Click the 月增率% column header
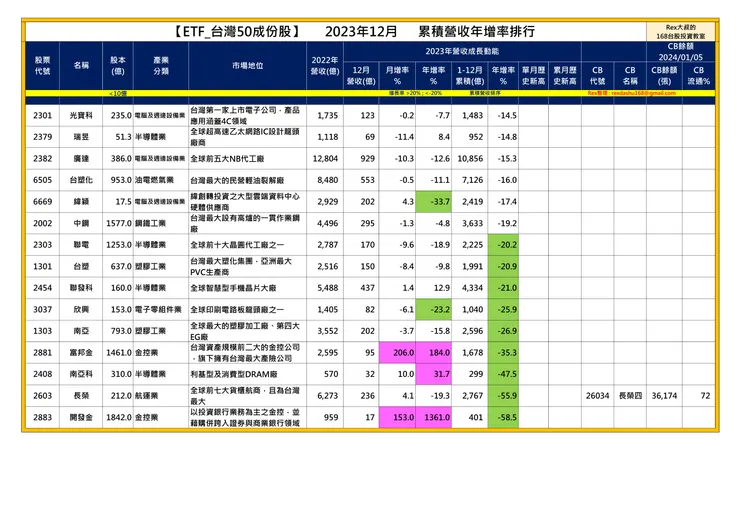The image size is (740, 523). coord(397,76)
